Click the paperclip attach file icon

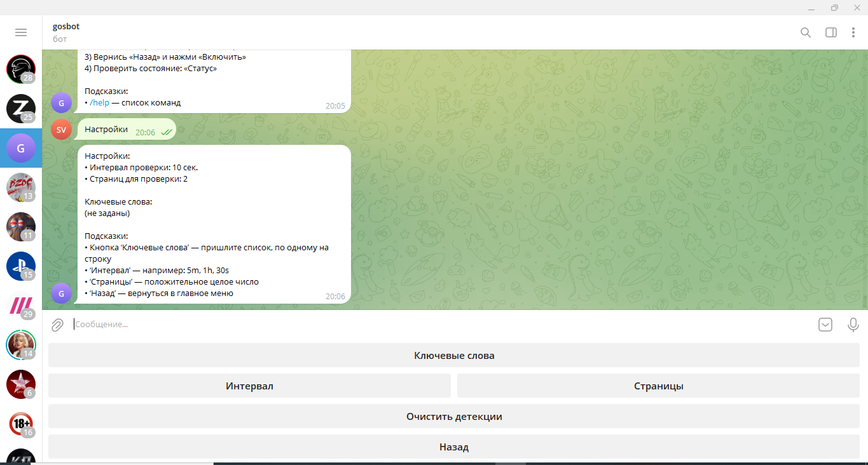[x=57, y=325]
